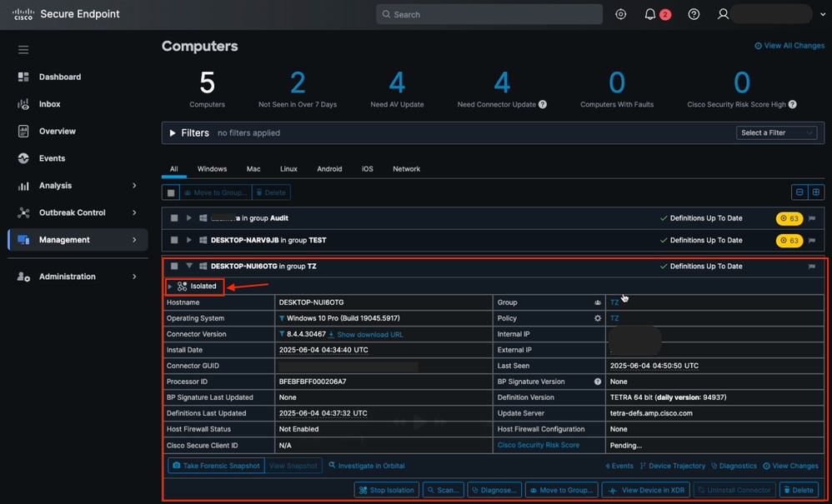Image resolution: width=832 pixels, height=504 pixels.
Task: Click the Cisco logo in header
Action: coord(23,14)
